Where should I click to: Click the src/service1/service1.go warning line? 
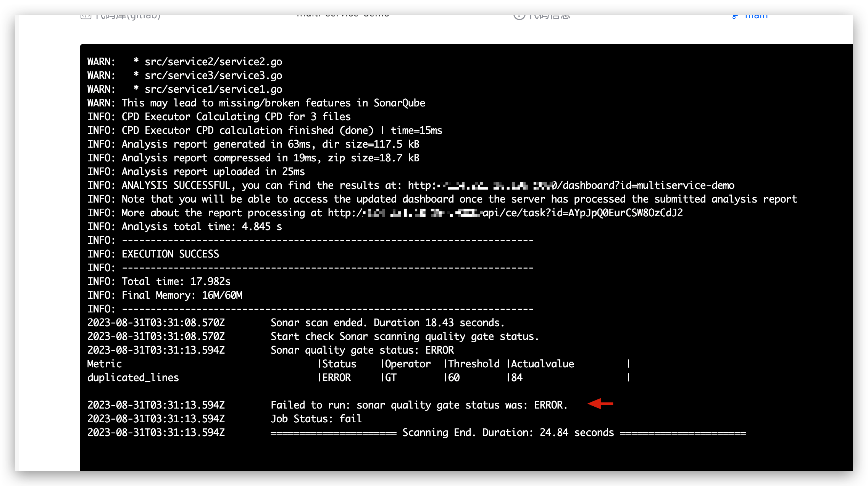tap(213, 89)
